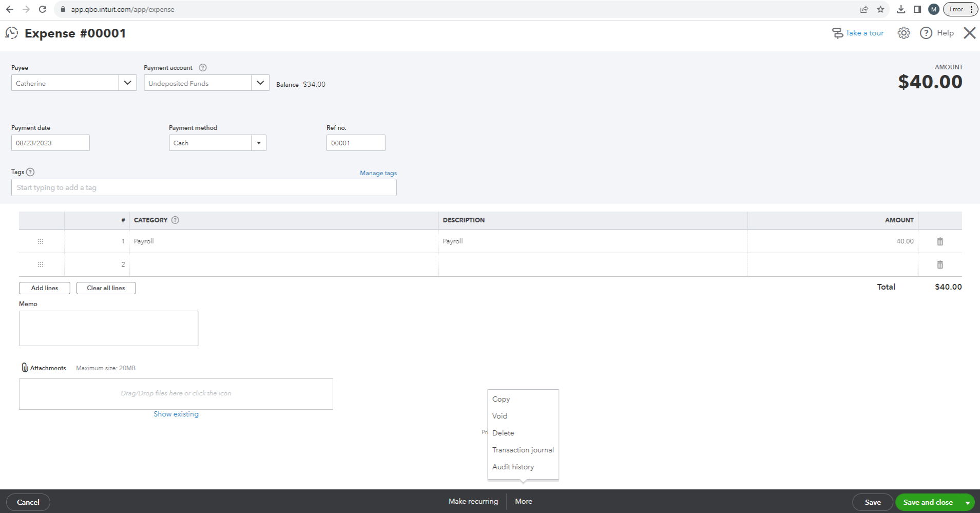Click the Show existing attachments link
The height and width of the screenshot is (513, 980).
click(176, 414)
